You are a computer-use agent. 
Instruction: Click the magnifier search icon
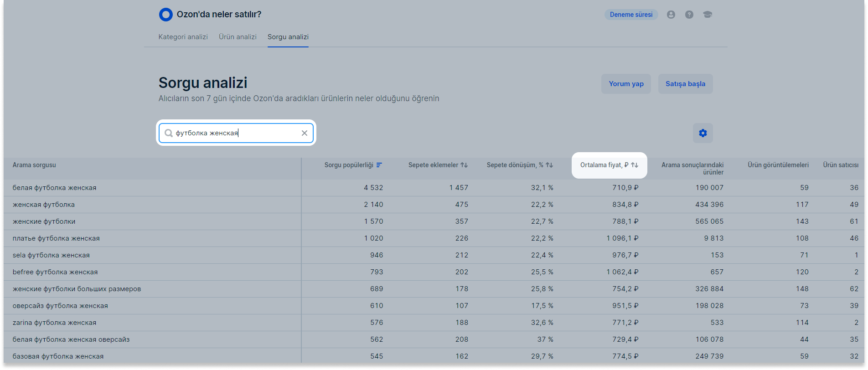pos(169,133)
